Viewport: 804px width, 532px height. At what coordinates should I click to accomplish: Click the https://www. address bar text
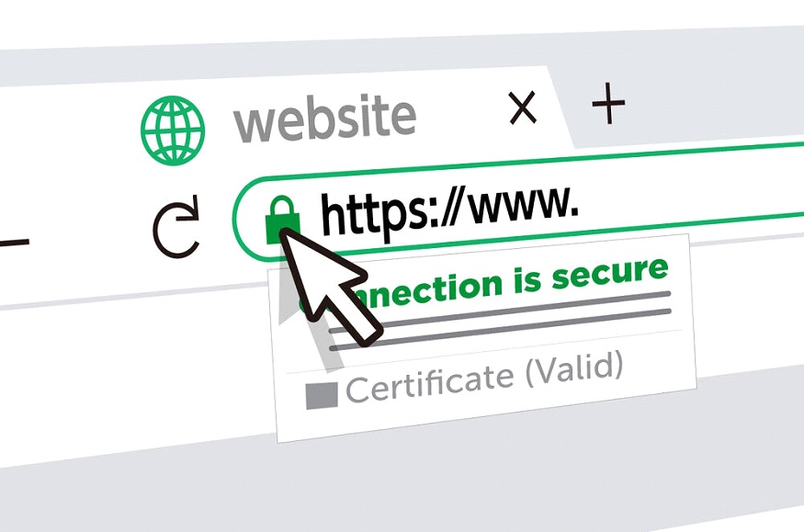pyautogui.click(x=449, y=210)
